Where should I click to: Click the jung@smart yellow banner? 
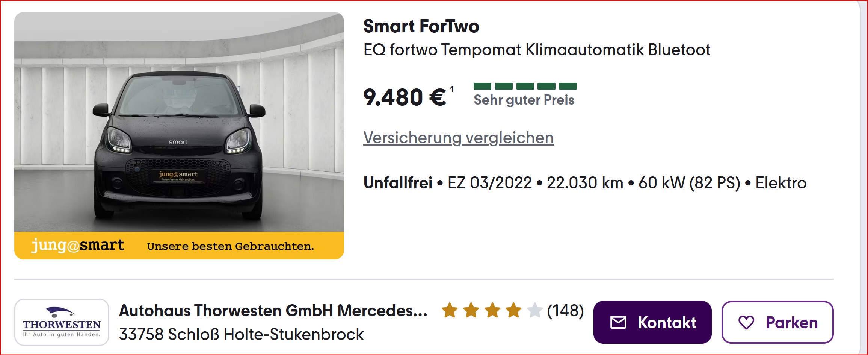pyautogui.click(x=179, y=246)
